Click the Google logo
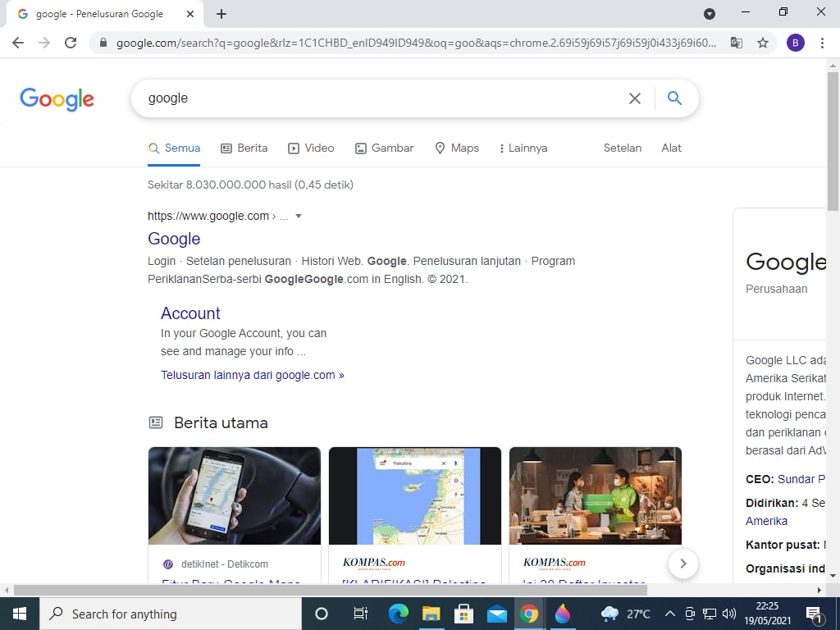Screen dimensions: 840x630 point(57,99)
